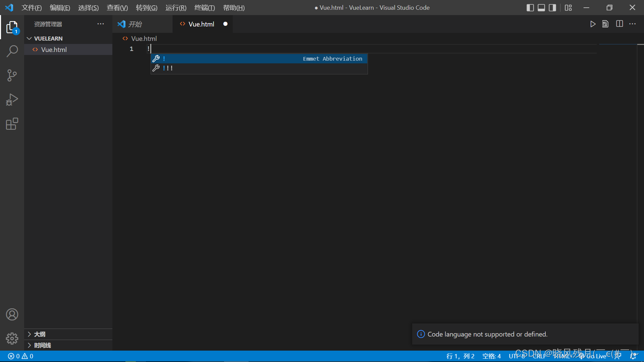Image resolution: width=644 pixels, height=362 pixels.
Task: Toggle the bottom panel layout button
Action: pyautogui.click(x=541, y=8)
